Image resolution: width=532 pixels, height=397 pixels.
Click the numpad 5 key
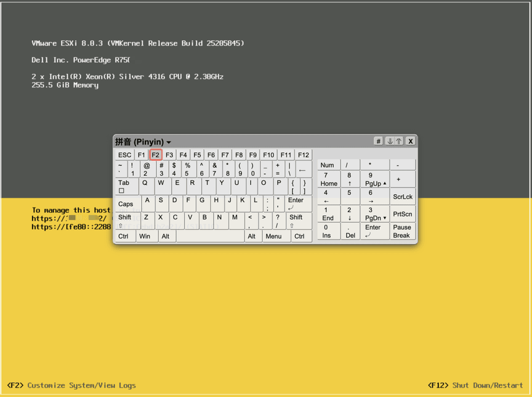350,197
